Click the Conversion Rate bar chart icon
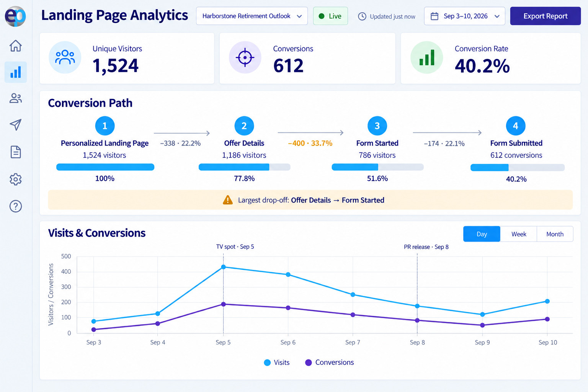The height and width of the screenshot is (392, 588). (427, 57)
